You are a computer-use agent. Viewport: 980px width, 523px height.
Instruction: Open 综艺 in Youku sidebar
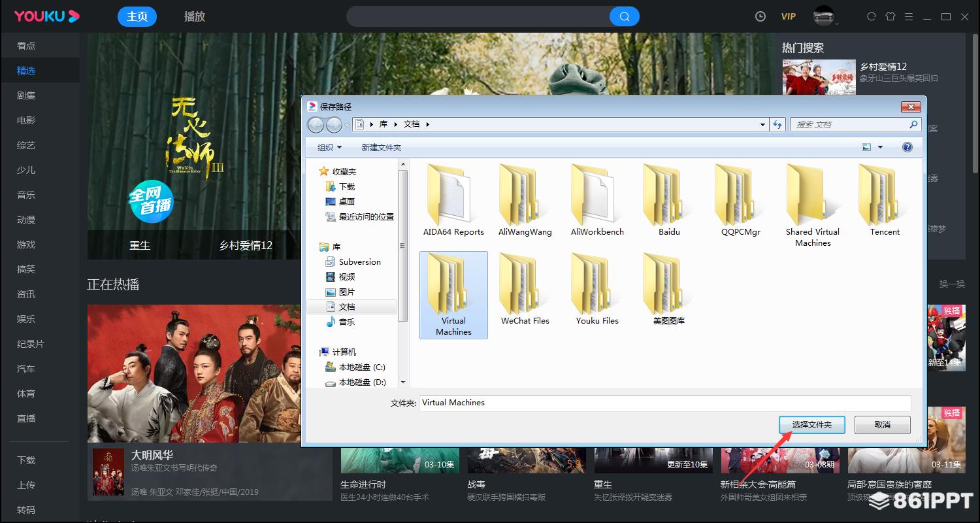(26, 145)
